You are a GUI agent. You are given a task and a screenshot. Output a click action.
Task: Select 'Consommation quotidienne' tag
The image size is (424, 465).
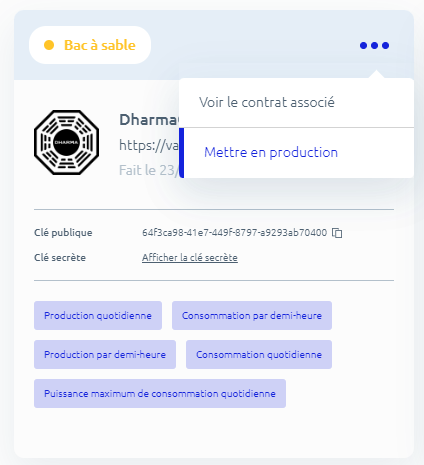(x=259, y=354)
